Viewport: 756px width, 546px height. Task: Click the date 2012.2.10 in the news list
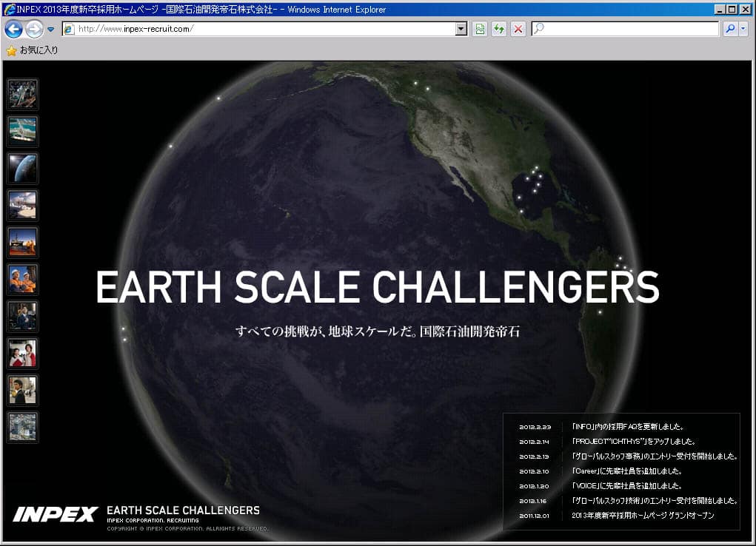click(x=534, y=471)
